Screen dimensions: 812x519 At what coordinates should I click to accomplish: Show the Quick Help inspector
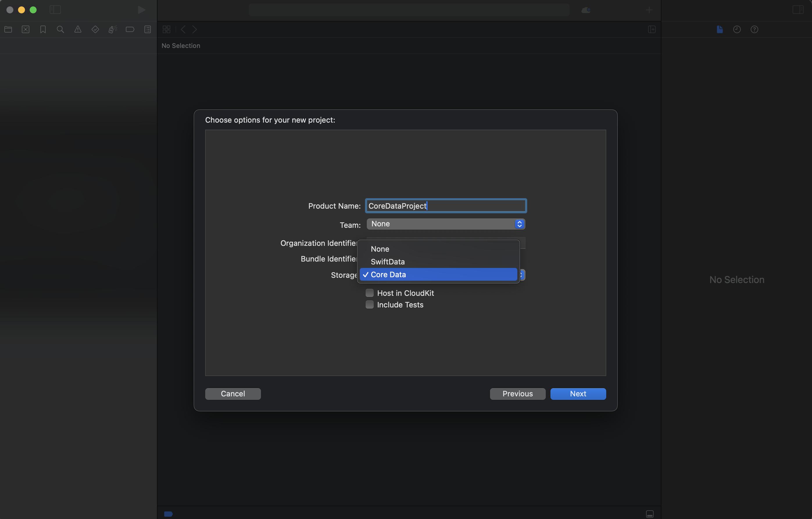click(x=754, y=29)
